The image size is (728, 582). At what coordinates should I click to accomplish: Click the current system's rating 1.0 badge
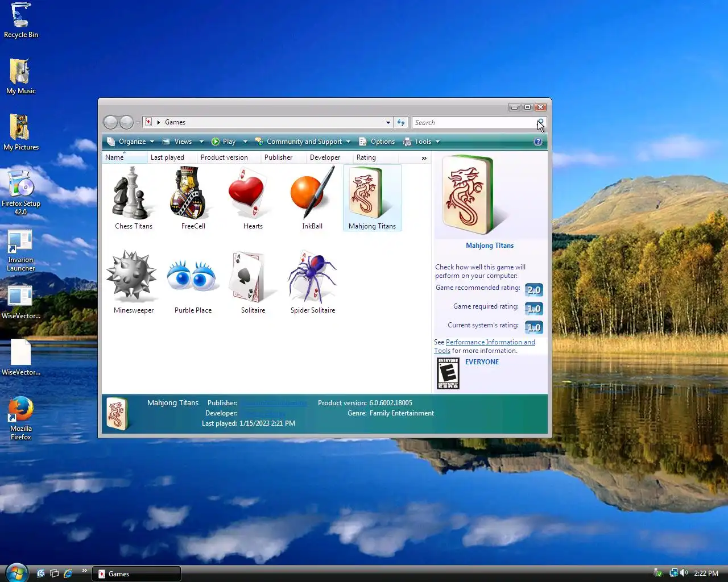[533, 327]
